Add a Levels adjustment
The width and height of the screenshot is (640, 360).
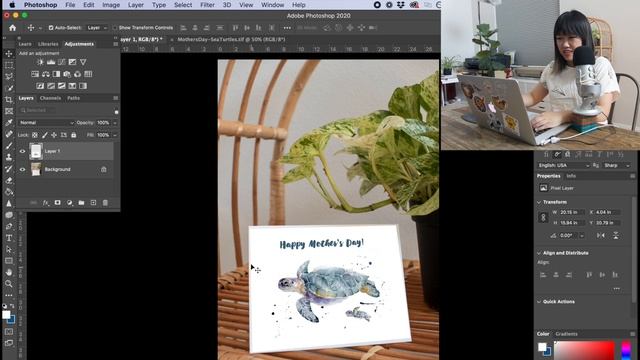pos(51,62)
